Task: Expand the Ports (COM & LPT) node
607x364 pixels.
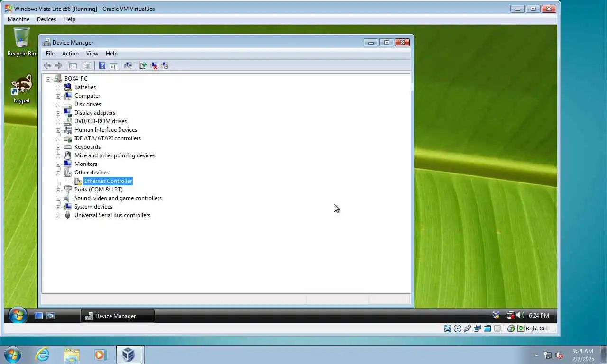Action: point(58,190)
